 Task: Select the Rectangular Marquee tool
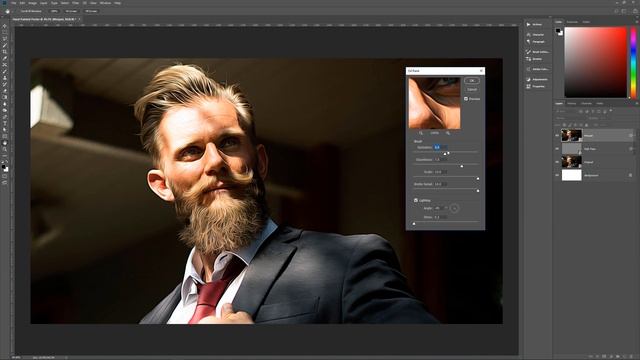coord(5,32)
